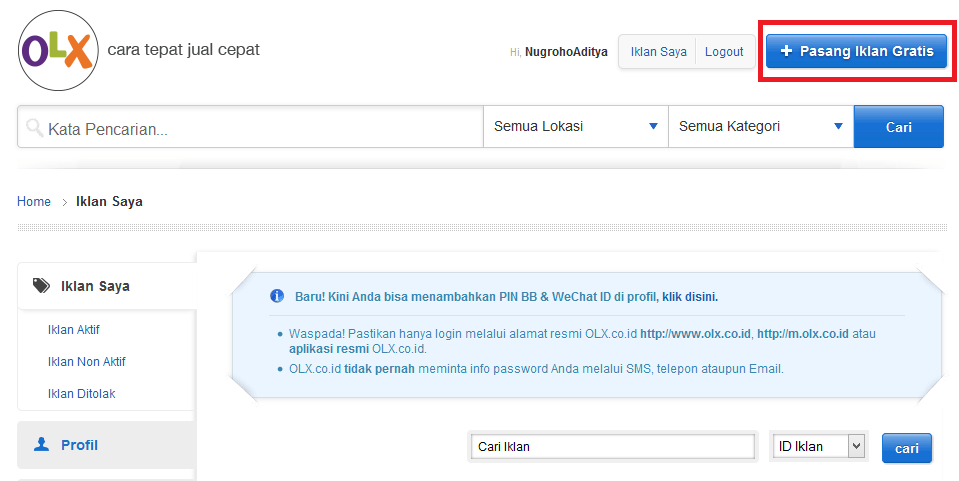The height and width of the screenshot is (481, 959).
Task: Open the Iklan Ditolak list
Action: pos(81,393)
